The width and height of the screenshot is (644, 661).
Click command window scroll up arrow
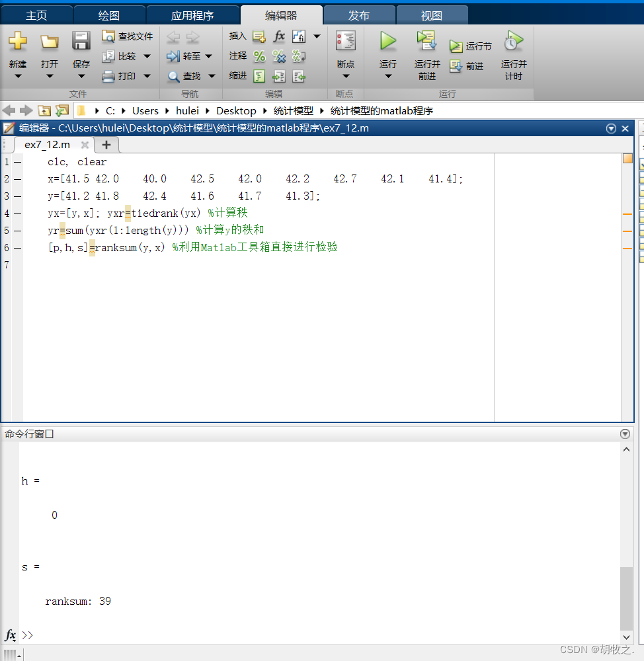pos(627,449)
